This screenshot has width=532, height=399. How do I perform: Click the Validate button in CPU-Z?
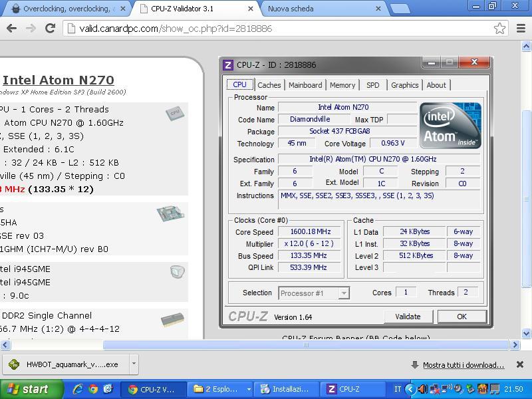(408, 317)
